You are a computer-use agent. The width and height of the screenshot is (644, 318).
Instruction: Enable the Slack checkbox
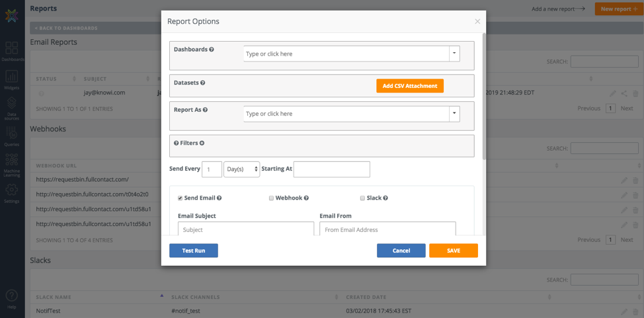point(362,198)
